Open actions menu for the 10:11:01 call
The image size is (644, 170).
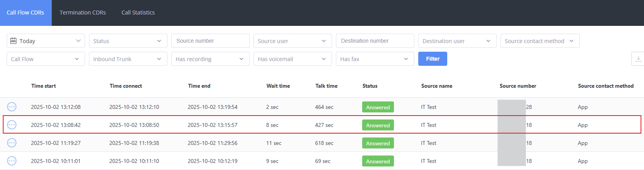tap(12, 161)
